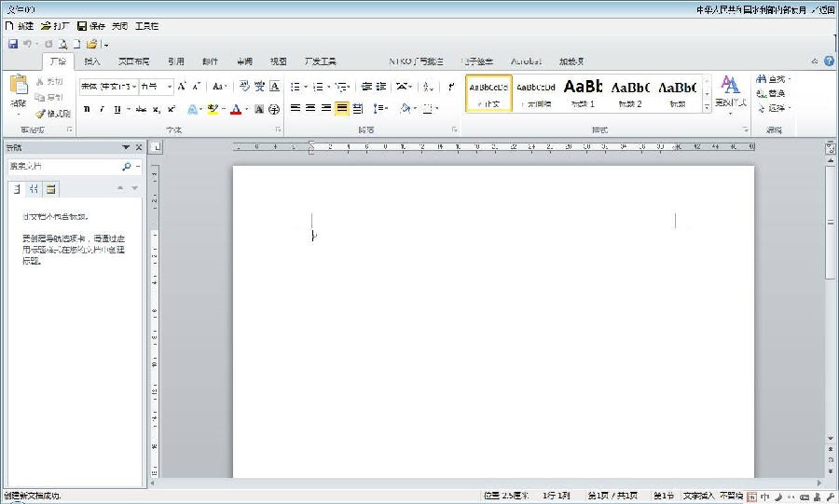Click the strikethrough icon
Viewport: 839px width, 504px height.
point(141,109)
